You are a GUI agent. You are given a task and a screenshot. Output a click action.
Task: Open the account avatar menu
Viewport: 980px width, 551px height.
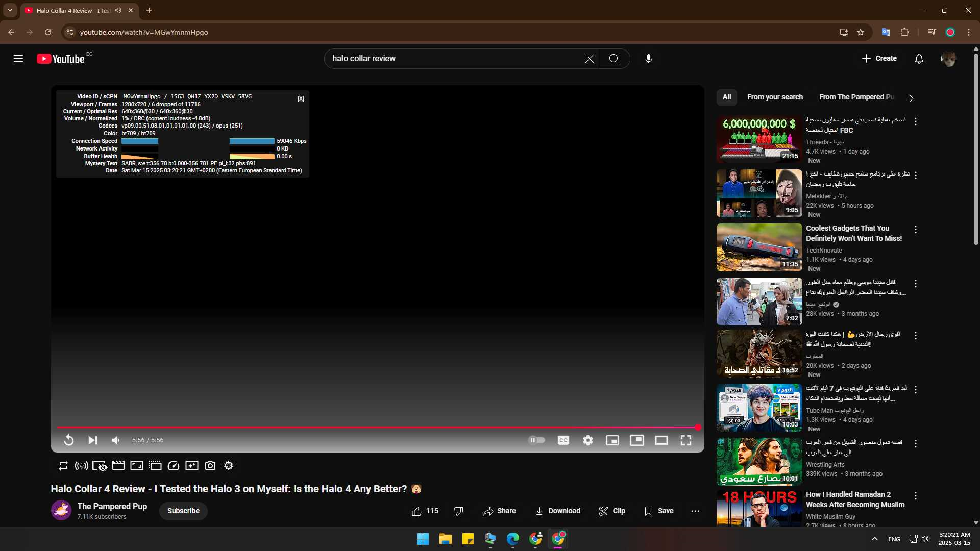tap(948, 59)
